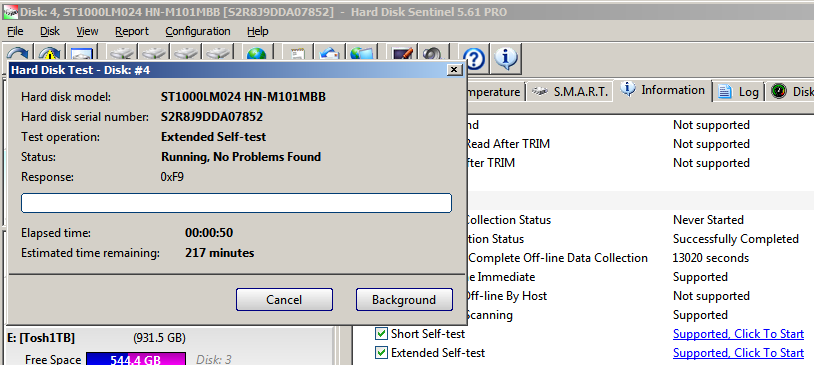The image size is (814, 365).
Task: Toggle the Short Self-test checkbox
Action: (382, 333)
